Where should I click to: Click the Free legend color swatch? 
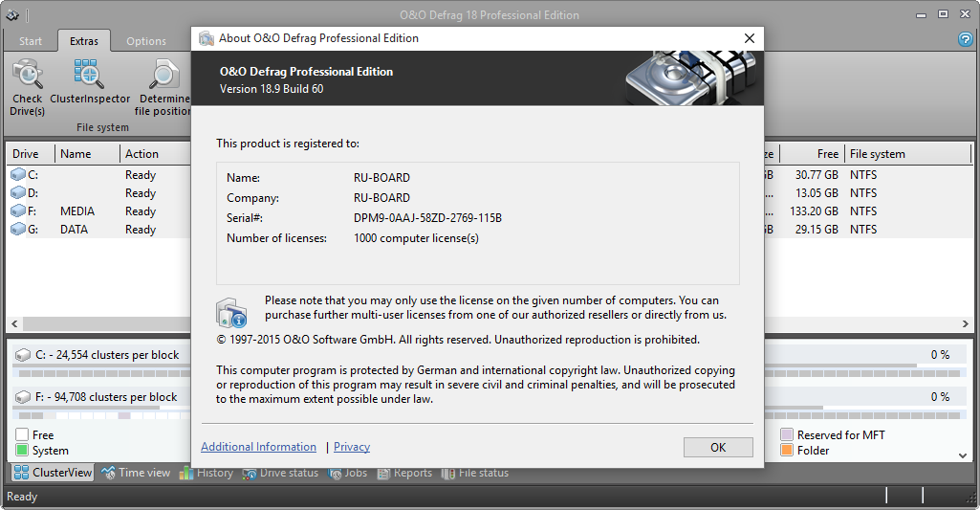(x=22, y=434)
